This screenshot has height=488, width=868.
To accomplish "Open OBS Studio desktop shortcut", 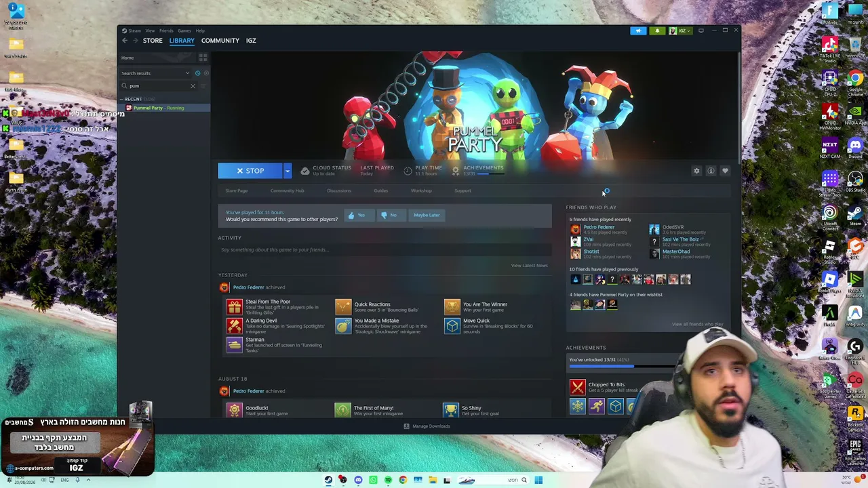I will click(x=855, y=181).
